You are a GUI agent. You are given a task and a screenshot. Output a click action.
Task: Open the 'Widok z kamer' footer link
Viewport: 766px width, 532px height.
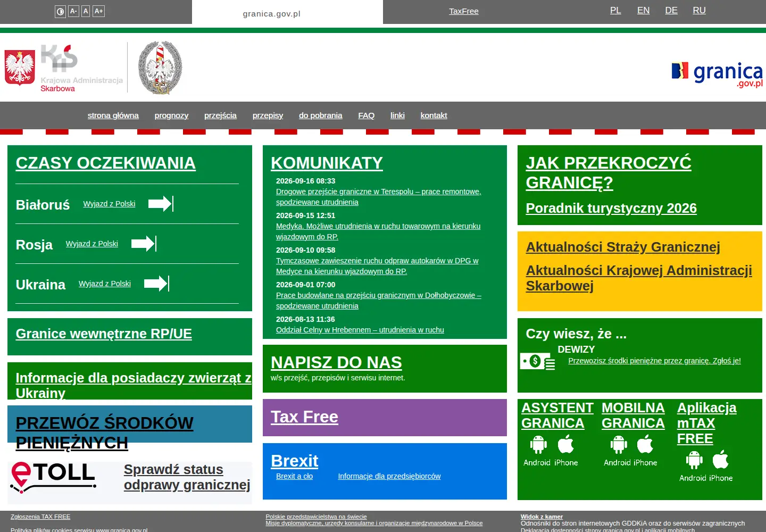click(x=542, y=517)
